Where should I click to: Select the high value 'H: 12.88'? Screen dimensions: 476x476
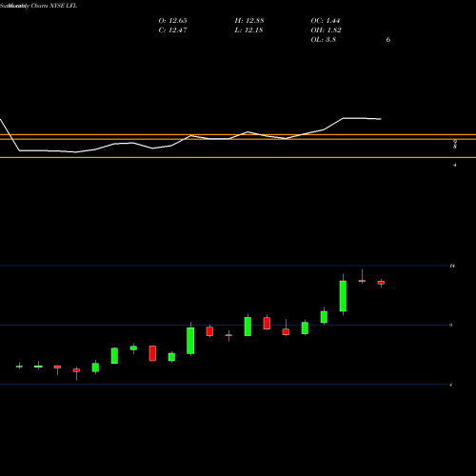(249, 21)
